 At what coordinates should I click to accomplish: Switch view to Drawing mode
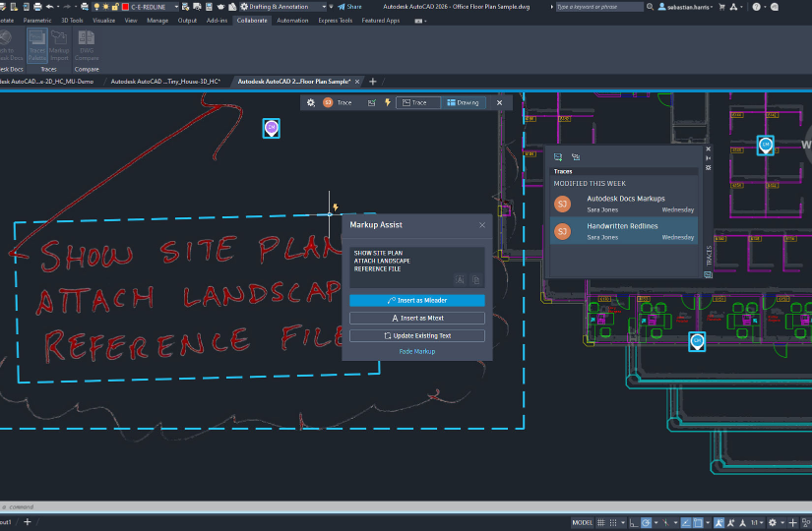click(x=464, y=102)
